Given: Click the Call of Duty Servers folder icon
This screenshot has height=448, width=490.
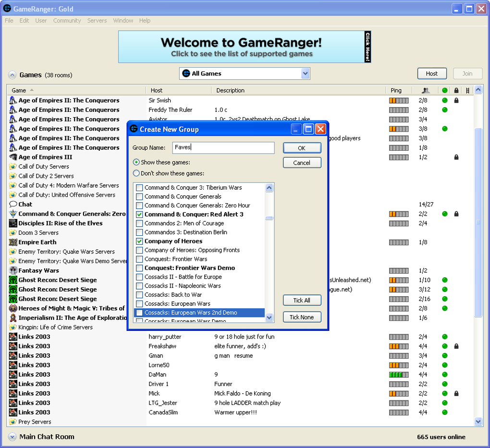Looking at the screenshot, I should 13,166.
